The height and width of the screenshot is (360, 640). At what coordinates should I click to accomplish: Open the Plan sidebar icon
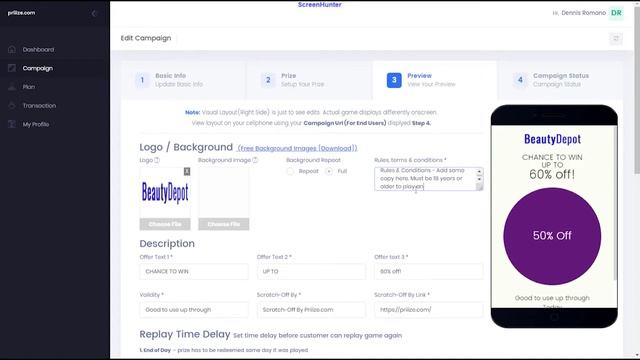pyautogui.click(x=12, y=87)
